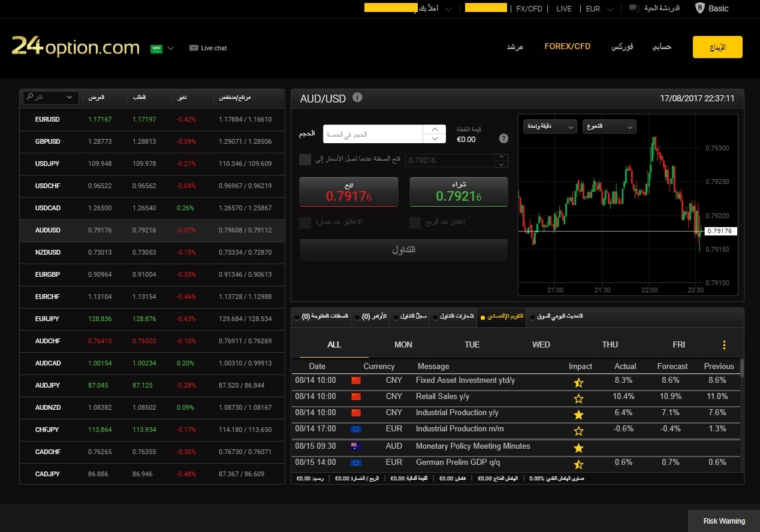Open the chart timeframe dropdown

pos(550,126)
